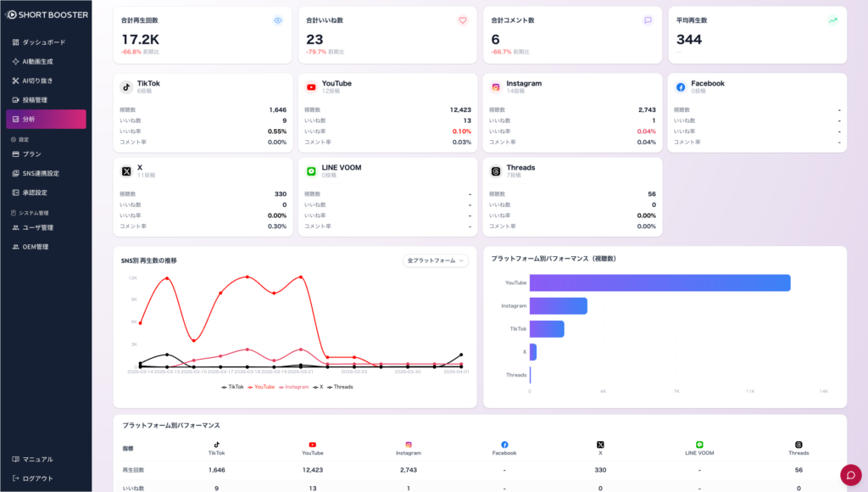Open the マニュアル link in sidebar
Image resolution: width=868 pixels, height=492 pixels.
[37, 459]
